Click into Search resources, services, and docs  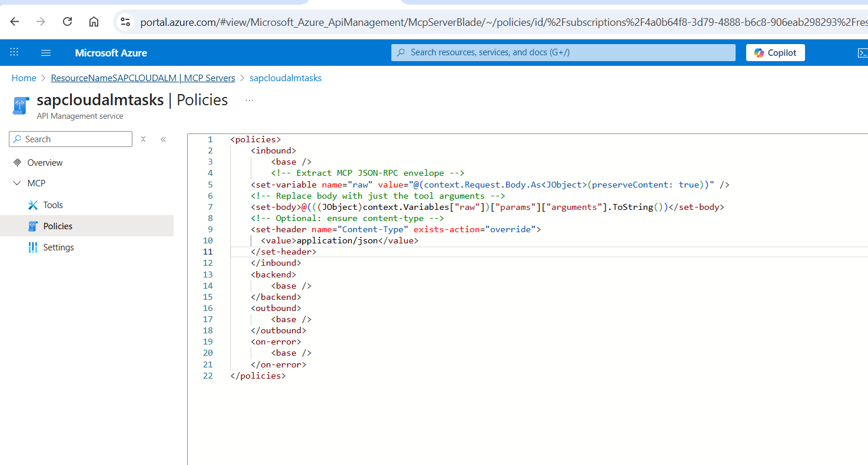coord(563,52)
